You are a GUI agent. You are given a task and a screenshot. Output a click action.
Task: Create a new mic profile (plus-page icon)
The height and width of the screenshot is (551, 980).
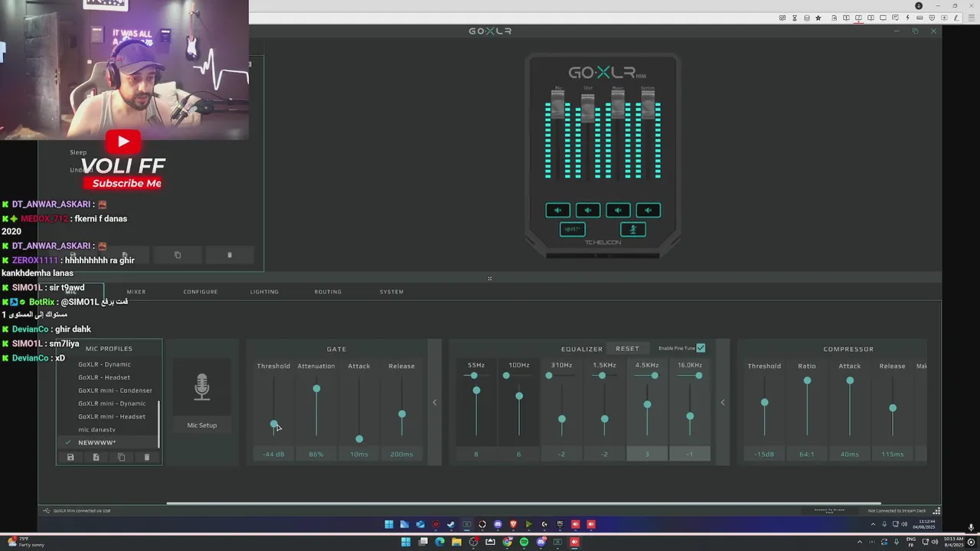point(96,458)
